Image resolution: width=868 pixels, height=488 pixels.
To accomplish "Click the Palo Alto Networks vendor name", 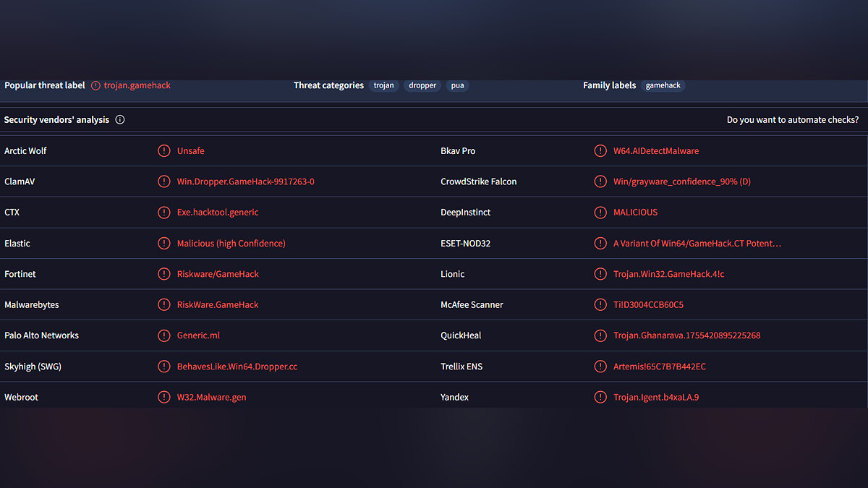I will pyautogui.click(x=42, y=335).
